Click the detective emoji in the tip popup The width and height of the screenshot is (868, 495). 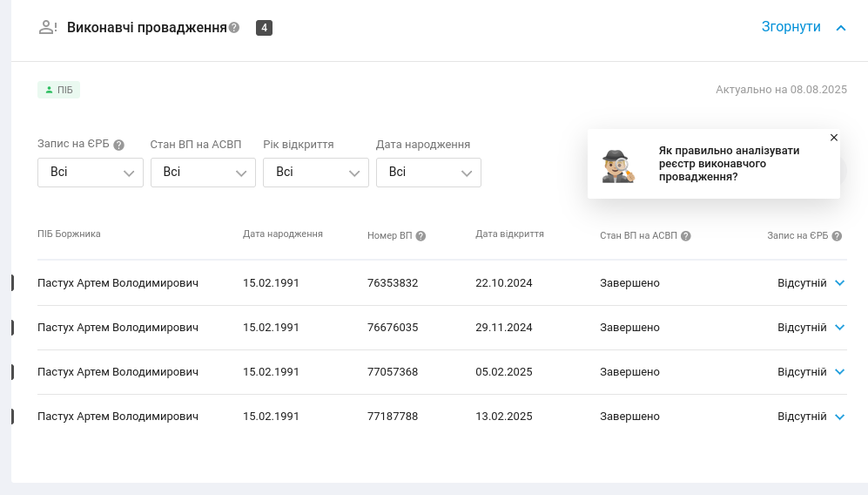(618, 166)
